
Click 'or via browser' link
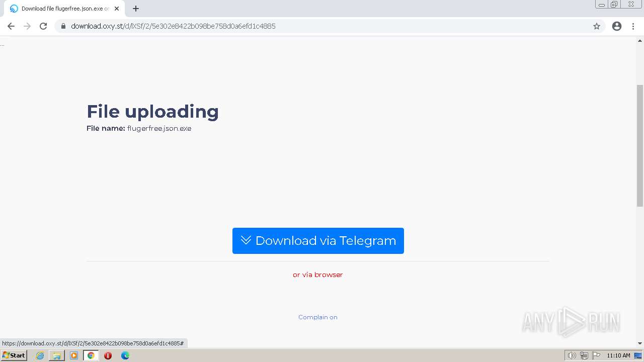tap(318, 275)
